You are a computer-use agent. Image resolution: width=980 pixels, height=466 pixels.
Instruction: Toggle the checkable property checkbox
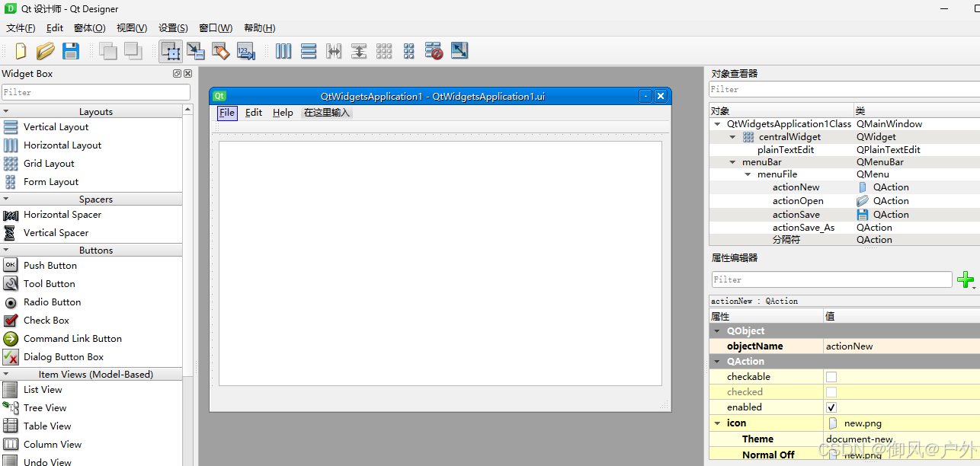[x=831, y=377]
